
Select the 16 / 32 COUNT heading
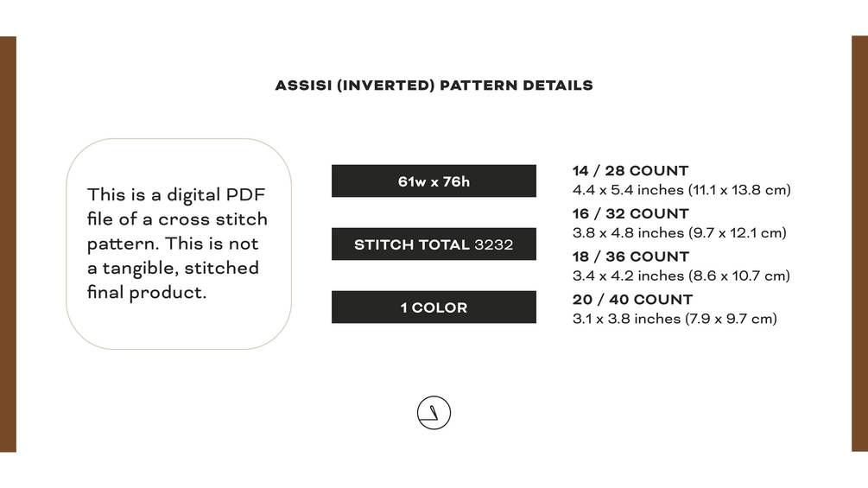pyautogui.click(x=630, y=213)
